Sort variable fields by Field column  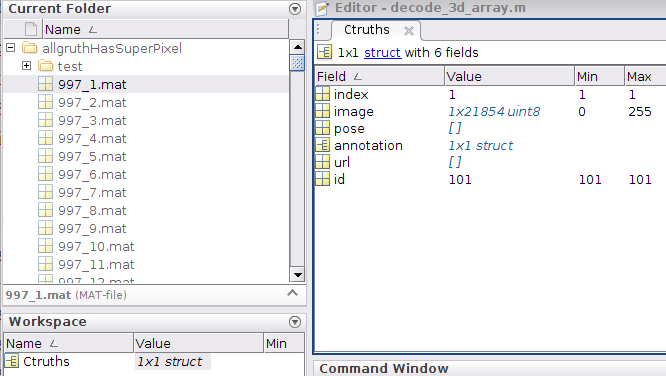379,76
